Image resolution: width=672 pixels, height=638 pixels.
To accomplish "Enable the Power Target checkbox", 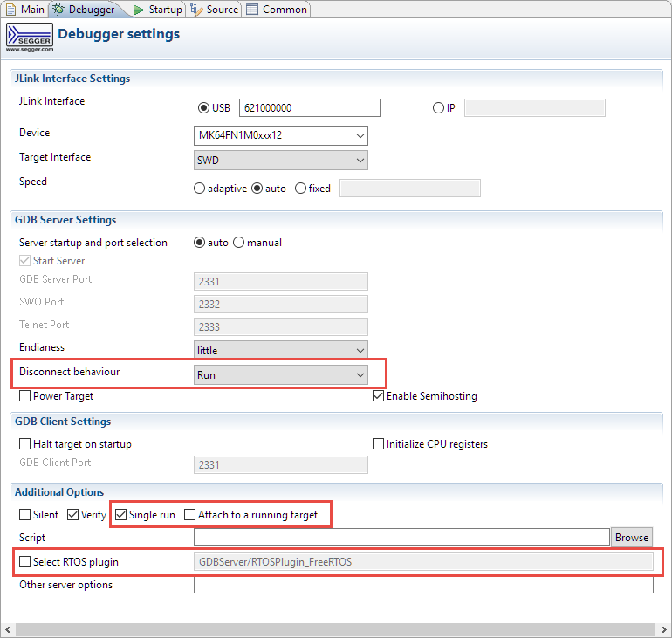I will tap(25, 396).
